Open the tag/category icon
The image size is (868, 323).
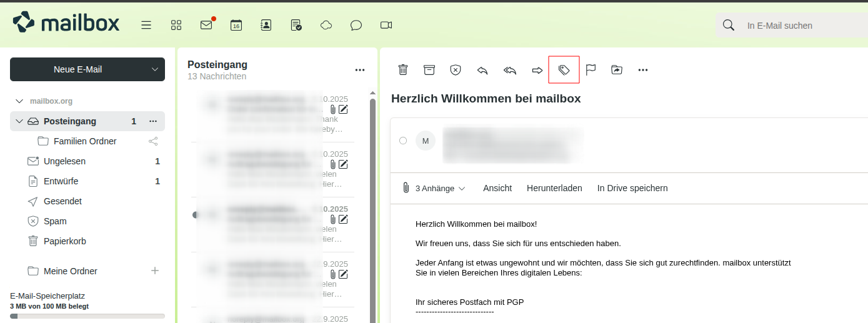(564, 70)
